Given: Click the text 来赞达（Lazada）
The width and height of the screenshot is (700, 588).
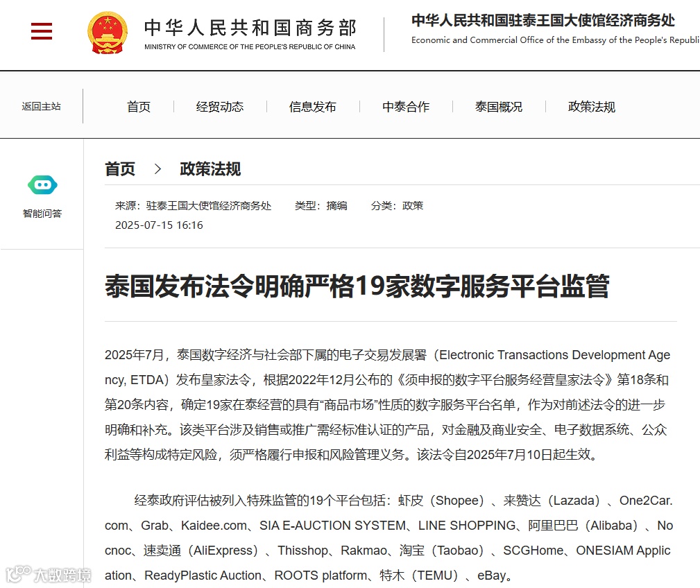Looking at the screenshot, I should (552, 501).
